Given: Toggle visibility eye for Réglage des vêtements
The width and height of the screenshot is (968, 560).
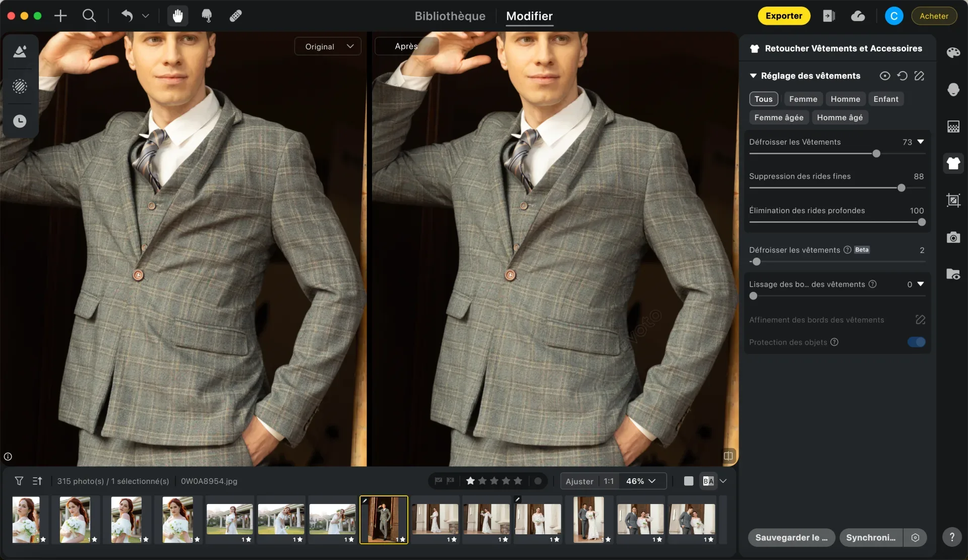Looking at the screenshot, I should point(885,76).
